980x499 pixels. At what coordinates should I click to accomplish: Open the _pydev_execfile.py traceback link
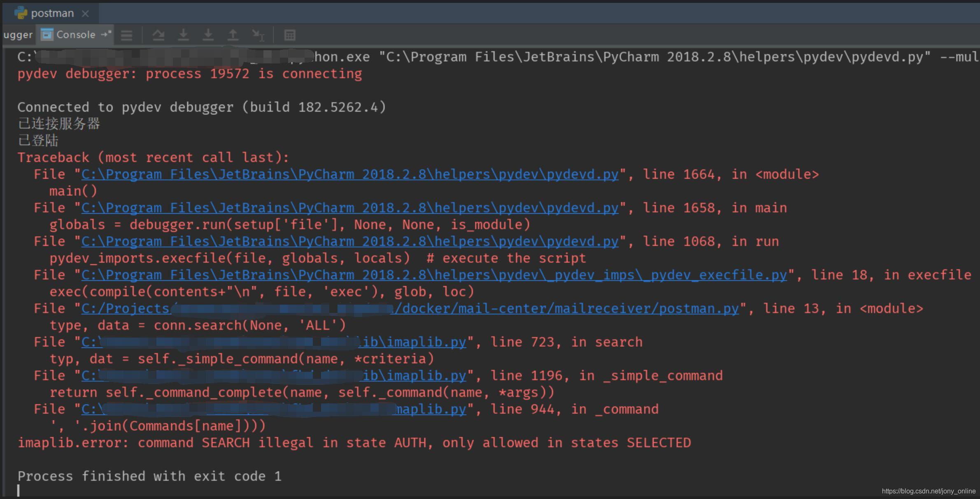click(434, 275)
